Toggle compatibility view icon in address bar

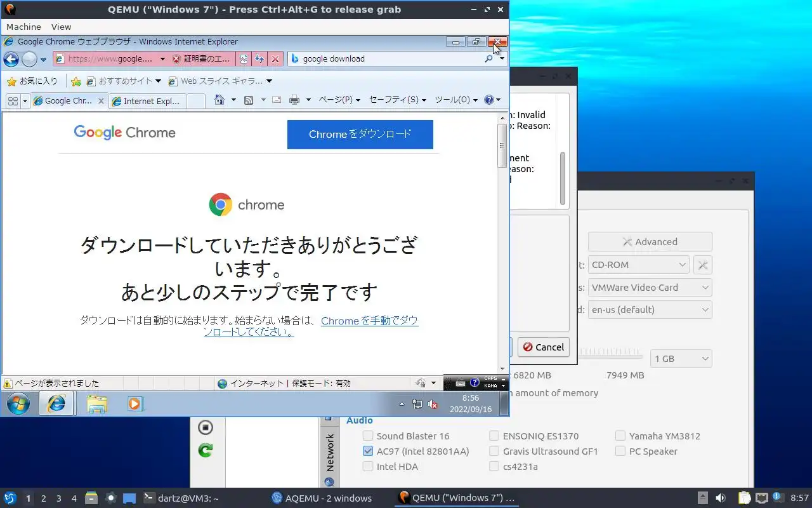[x=244, y=59]
